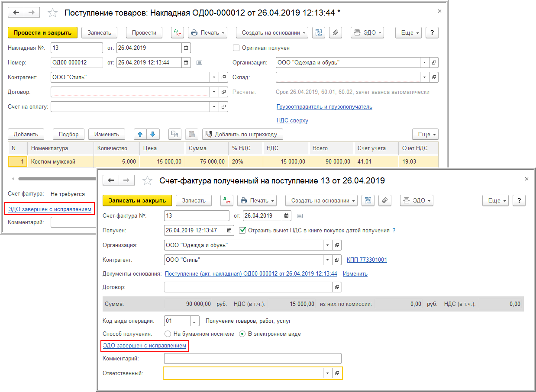
Task: Open calendar for Счет-фактура date 26.04.2019
Action: 287,216
